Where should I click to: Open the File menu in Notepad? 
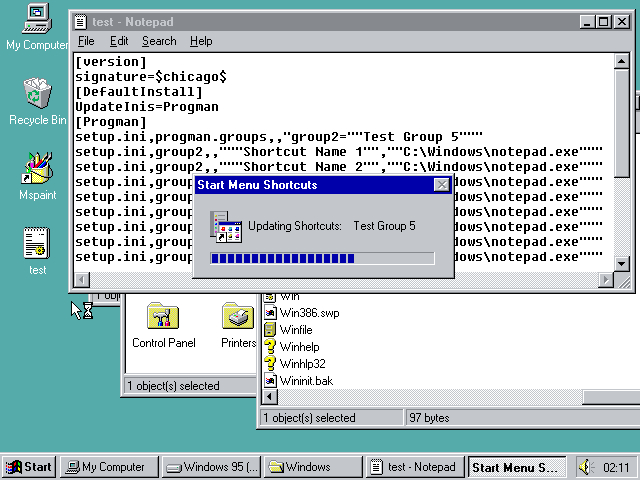click(86, 41)
